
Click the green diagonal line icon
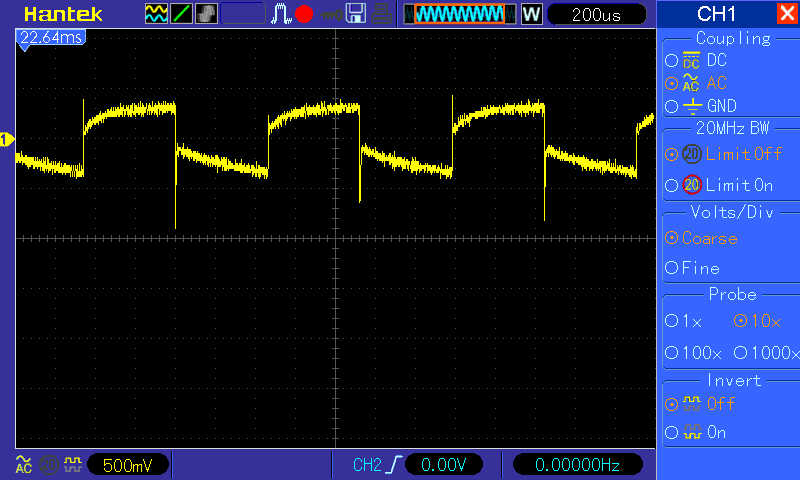coord(181,14)
